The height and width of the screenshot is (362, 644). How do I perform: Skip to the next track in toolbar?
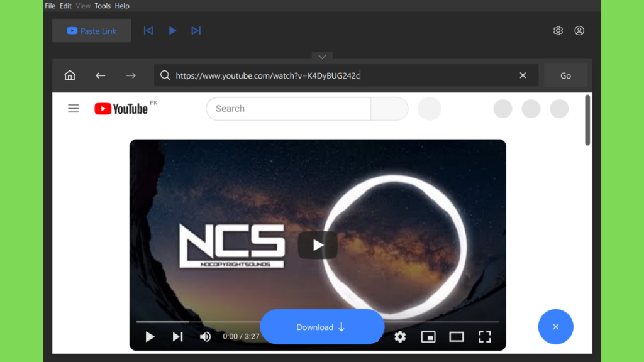tap(196, 31)
